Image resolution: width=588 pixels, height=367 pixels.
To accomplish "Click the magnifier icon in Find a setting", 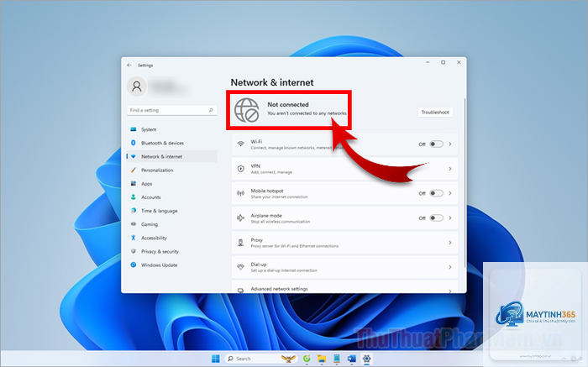I will [x=211, y=110].
